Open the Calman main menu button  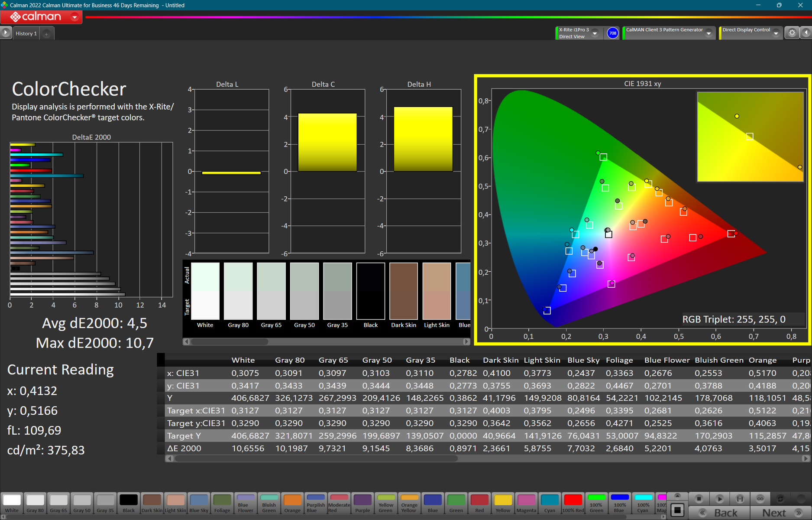pyautogui.click(x=41, y=17)
